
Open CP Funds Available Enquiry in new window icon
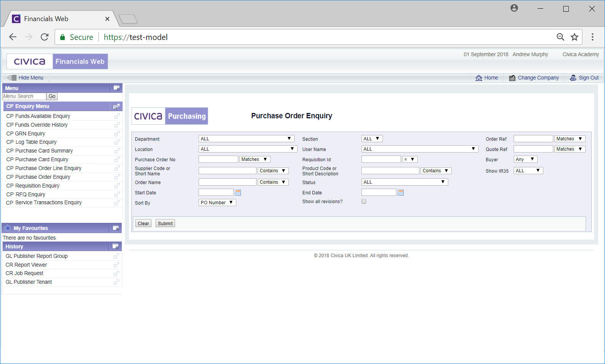click(x=117, y=116)
